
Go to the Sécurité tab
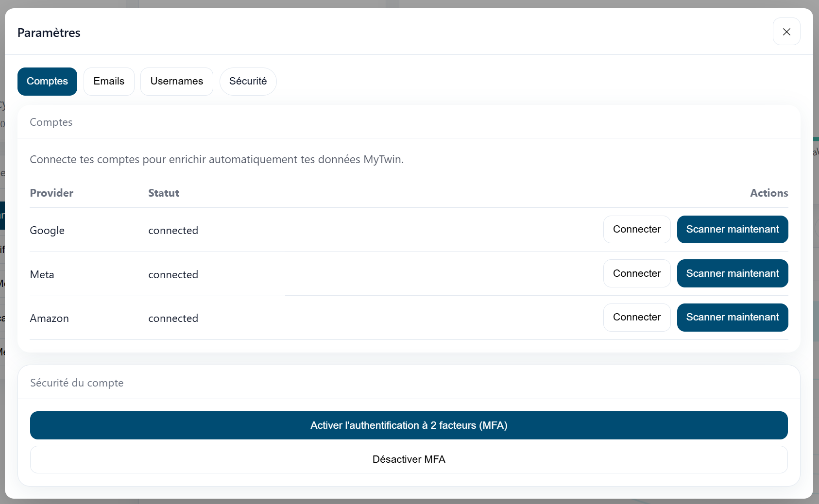tap(248, 81)
